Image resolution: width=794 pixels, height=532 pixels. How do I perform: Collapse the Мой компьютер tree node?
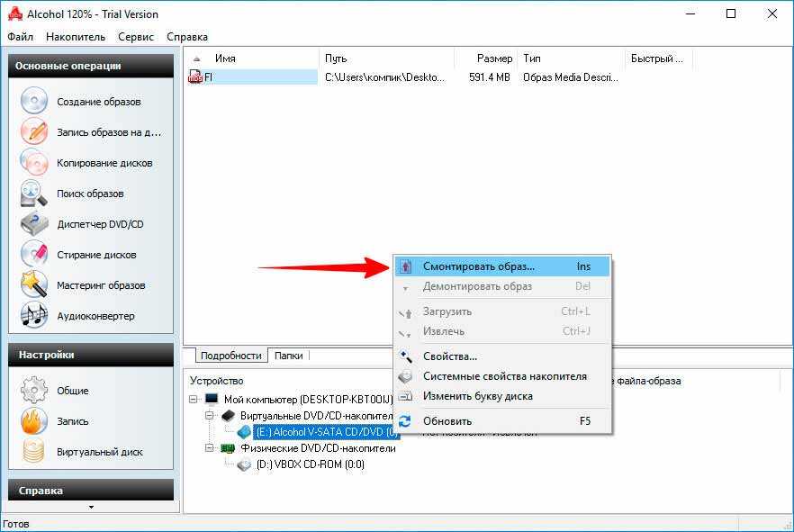pos(193,399)
